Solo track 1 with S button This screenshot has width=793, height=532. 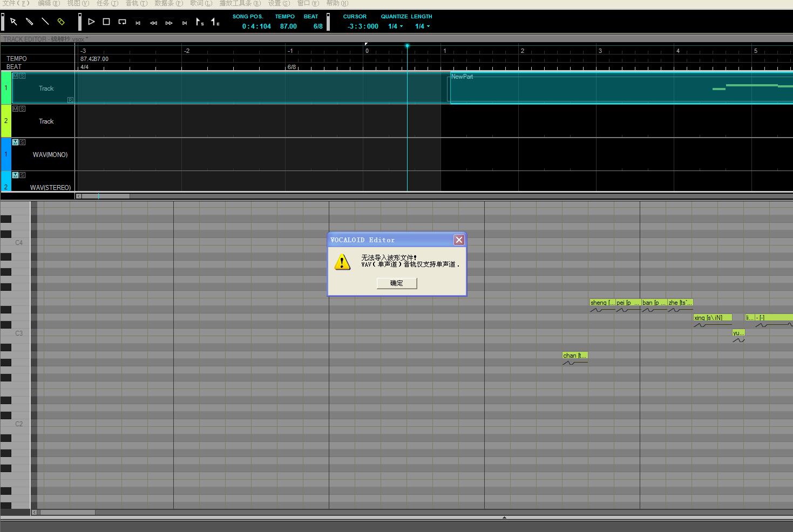pyautogui.click(x=22, y=76)
